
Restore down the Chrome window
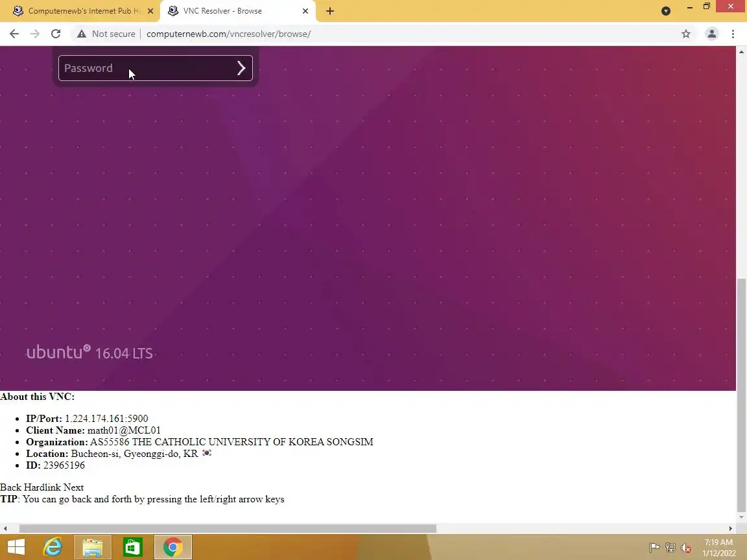pos(707,6)
